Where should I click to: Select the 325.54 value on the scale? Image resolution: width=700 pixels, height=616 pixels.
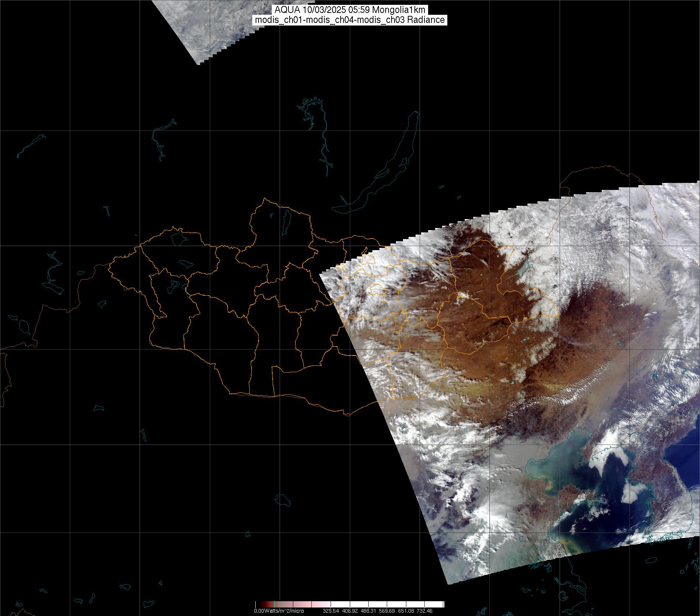tap(330, 611)
